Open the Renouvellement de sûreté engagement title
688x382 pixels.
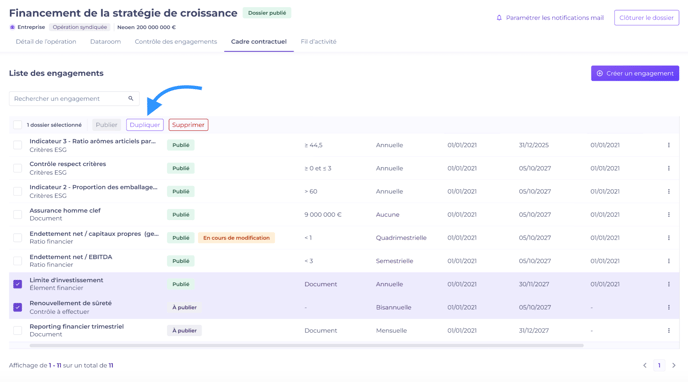71,303
